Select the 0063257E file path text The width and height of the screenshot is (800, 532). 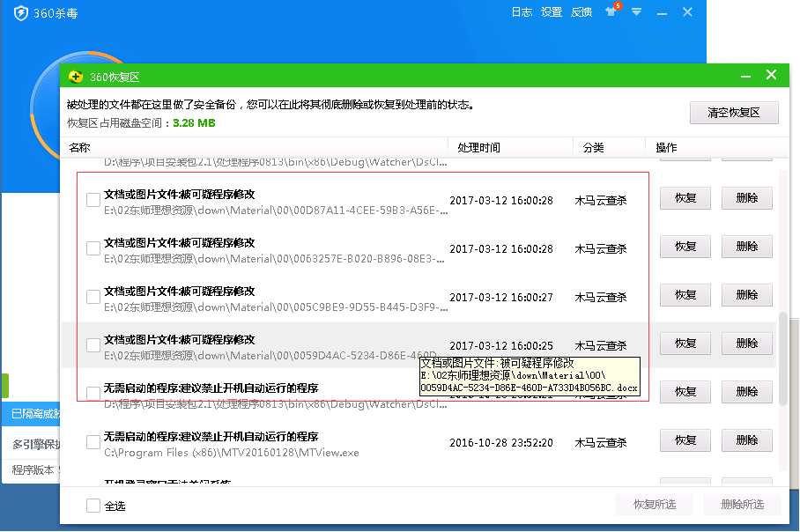[x=274, y=259]
